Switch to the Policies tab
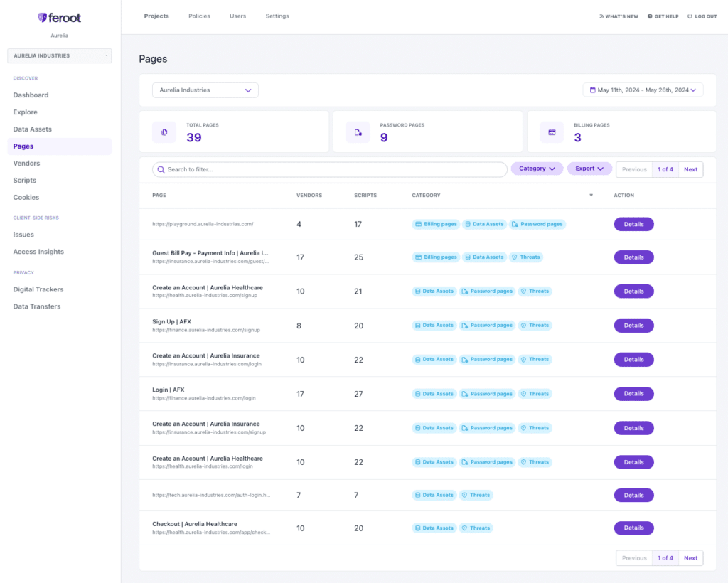This screenshot has height=583, width=728. (199, 16)
